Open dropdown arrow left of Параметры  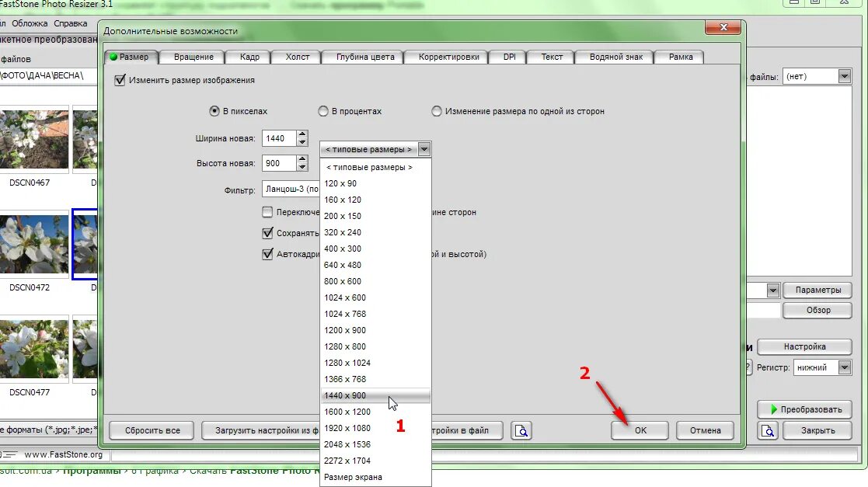pyautogui.click(x=772, y=290)
